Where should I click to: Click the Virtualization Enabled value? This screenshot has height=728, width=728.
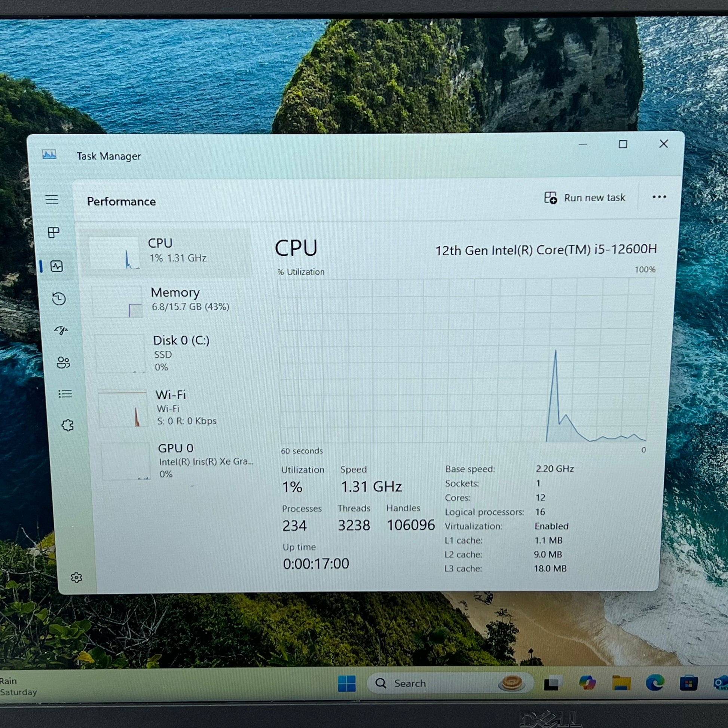(x=552, y=526)
